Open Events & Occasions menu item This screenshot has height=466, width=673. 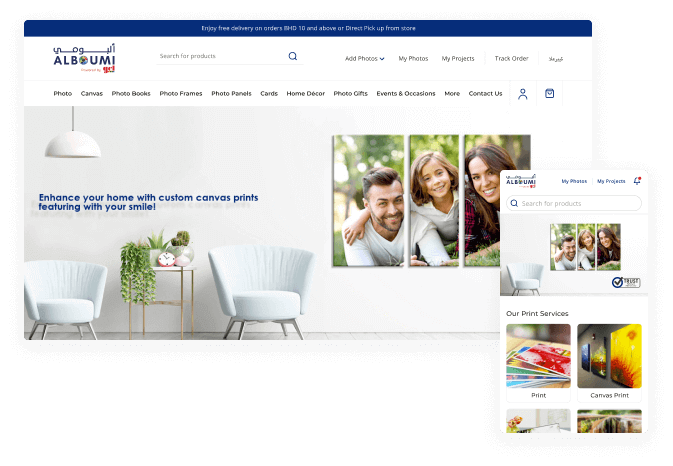406,94
